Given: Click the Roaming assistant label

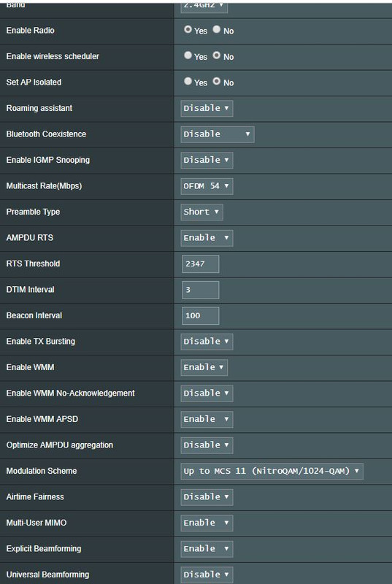Looking at the screenshot, I should 39,108.
